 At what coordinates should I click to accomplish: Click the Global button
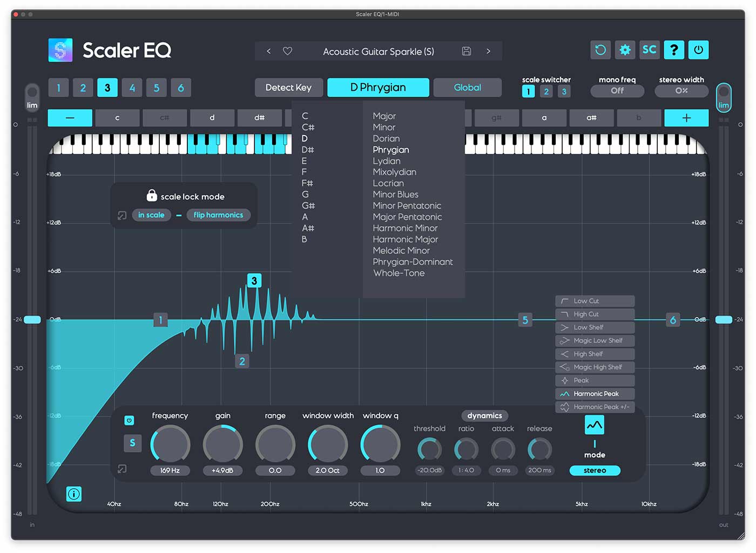pyautogui.click(x=467, y=87)
